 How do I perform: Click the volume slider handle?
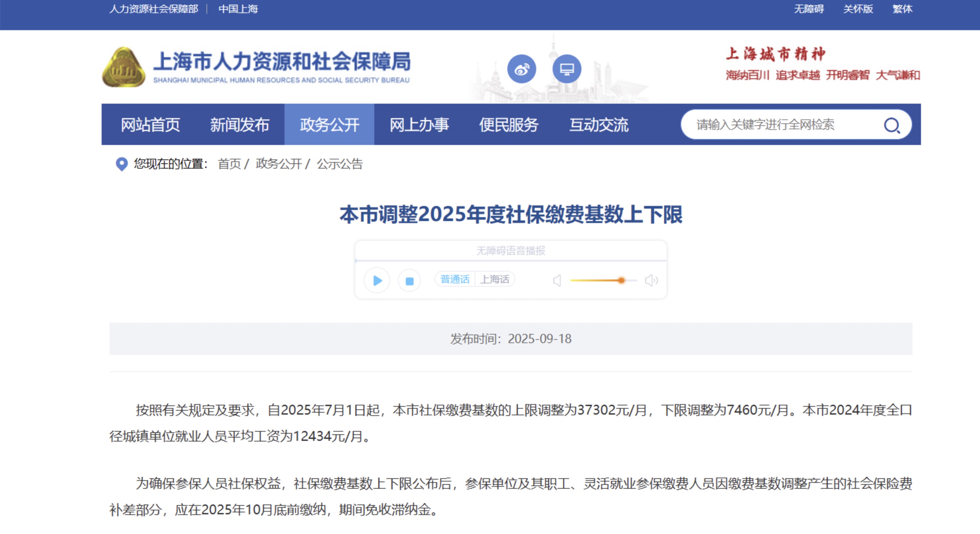pyautogui.click(x=621, y=280)
